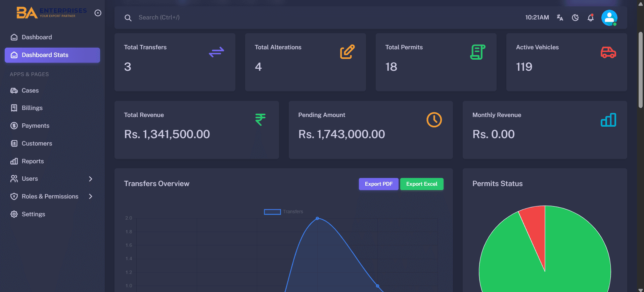Open the language translation icon
This screenshot has height=292, width=644.
[560, 17]
